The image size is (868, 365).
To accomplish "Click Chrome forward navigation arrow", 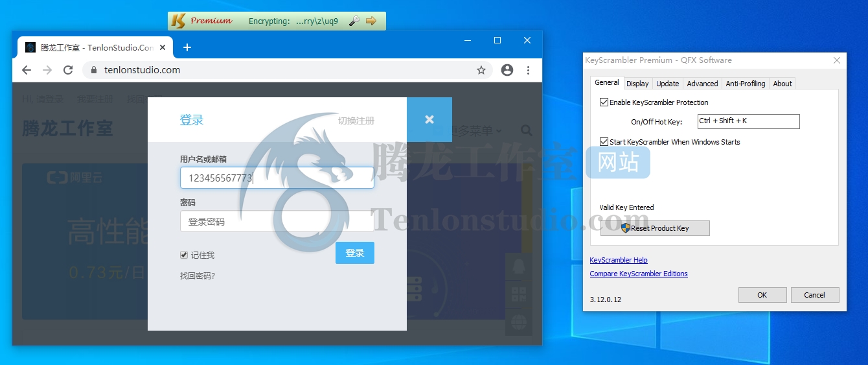I will 47,70.
